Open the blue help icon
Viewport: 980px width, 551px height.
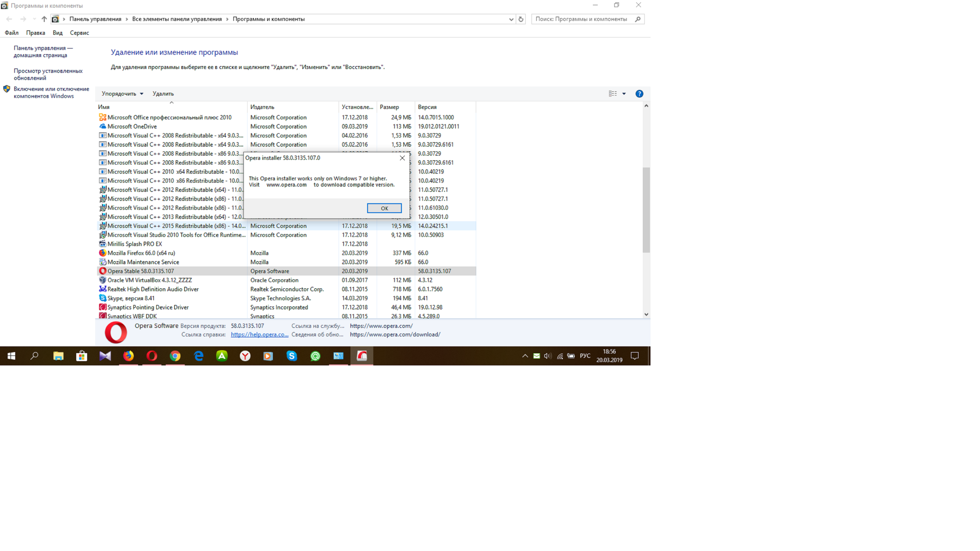tap(639, 94)
